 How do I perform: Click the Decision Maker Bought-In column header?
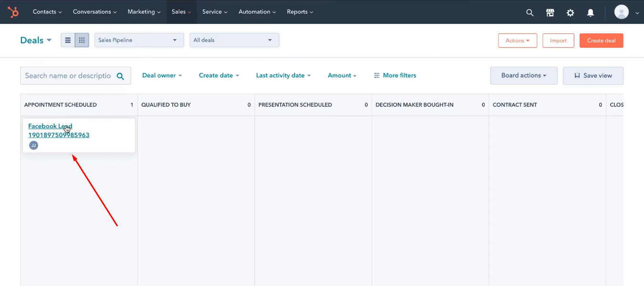(x=430, y=105)
